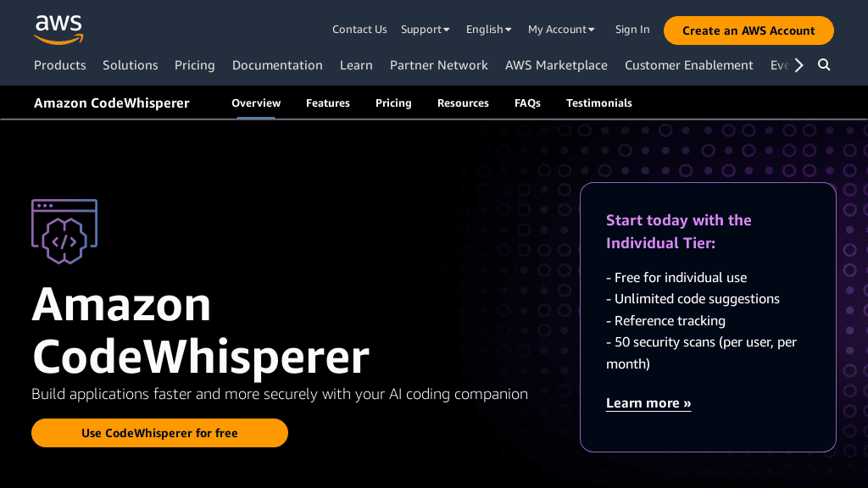Open the Learn more link in the Individual Tier card
The image size is (868, 488).
click(648, 402)
